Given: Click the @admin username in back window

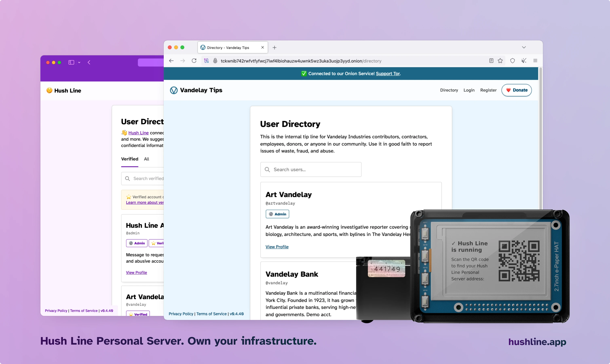Looking at the screenshot, I should coord(133,233).
